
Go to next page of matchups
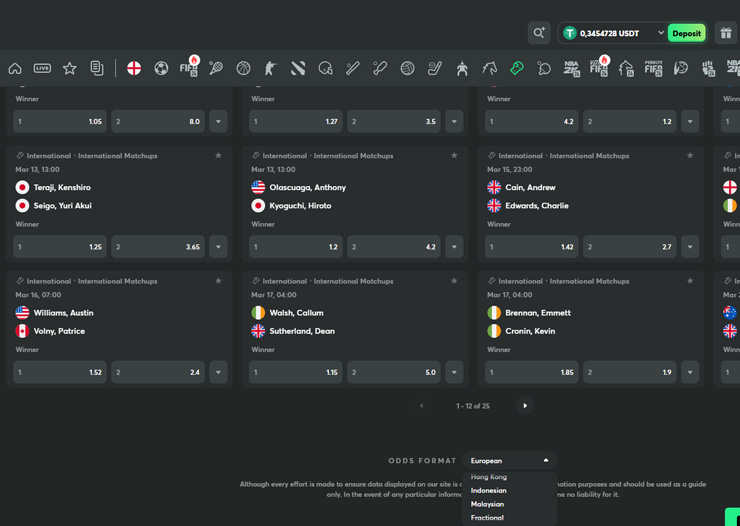525,406
